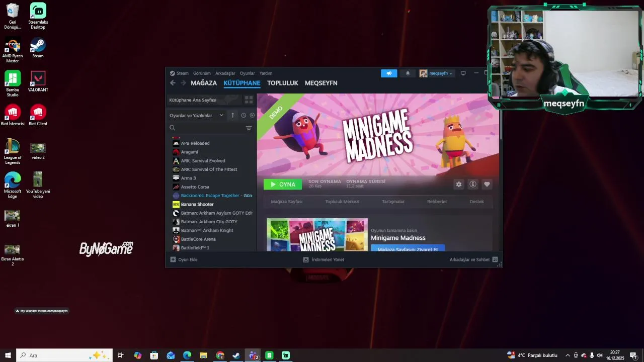This screenshot has height=362, width=644.
Task: Open the Görünüm menu
Action: (x=202, y=73)
